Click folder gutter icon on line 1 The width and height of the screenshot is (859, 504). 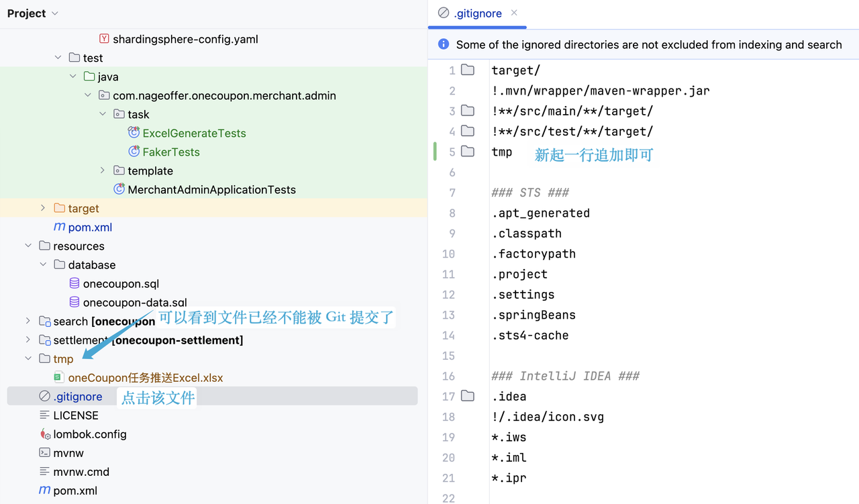tap(468, 70)
